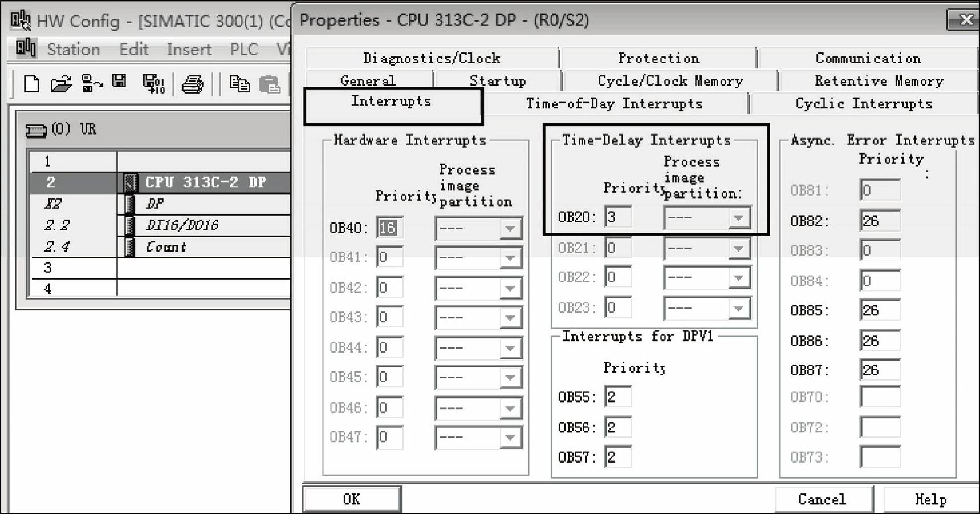980x514 pixels.
Task: Click the module icon beside DI16/DO16
Action: [130, 225]
